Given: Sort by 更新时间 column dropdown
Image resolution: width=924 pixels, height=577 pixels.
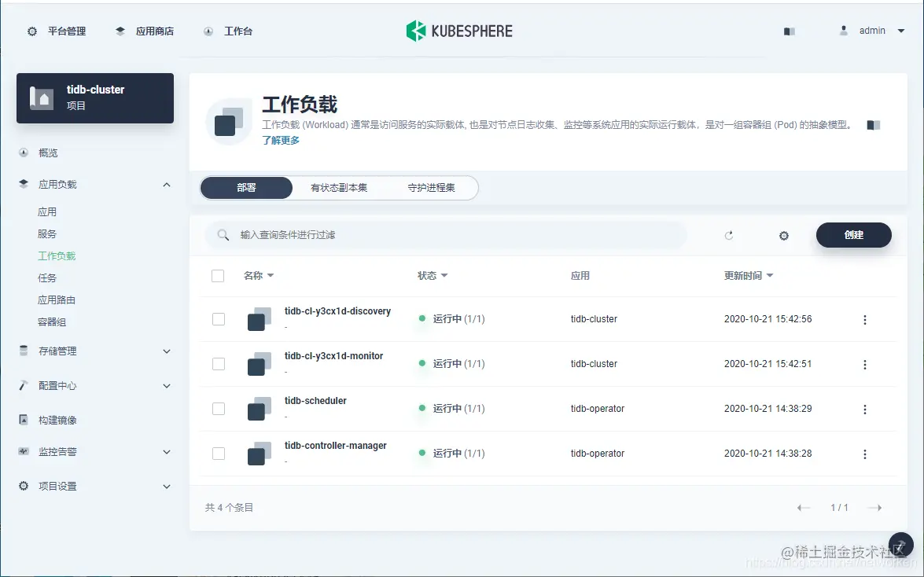Looking at the screenshot, I should point(749,275).
